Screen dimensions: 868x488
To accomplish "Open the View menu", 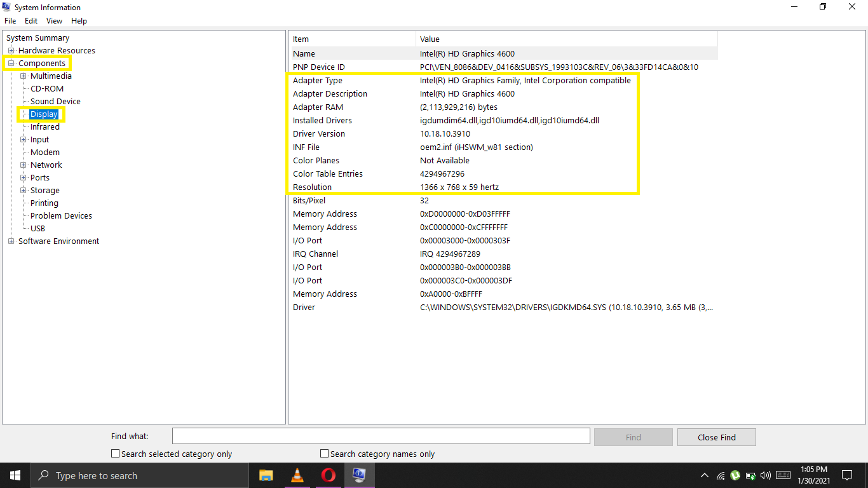I will pyautogui.click(x=54, y=21).
